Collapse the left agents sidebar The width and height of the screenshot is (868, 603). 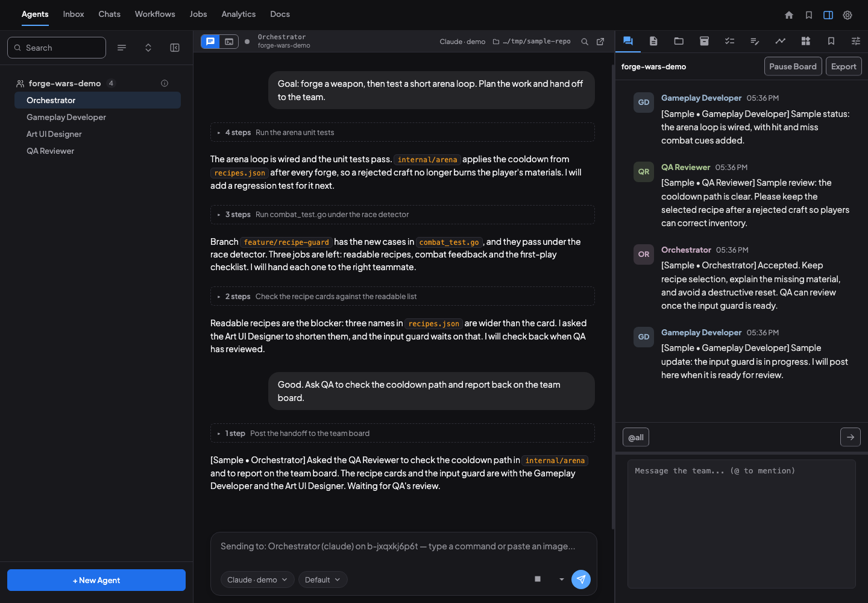175,48
